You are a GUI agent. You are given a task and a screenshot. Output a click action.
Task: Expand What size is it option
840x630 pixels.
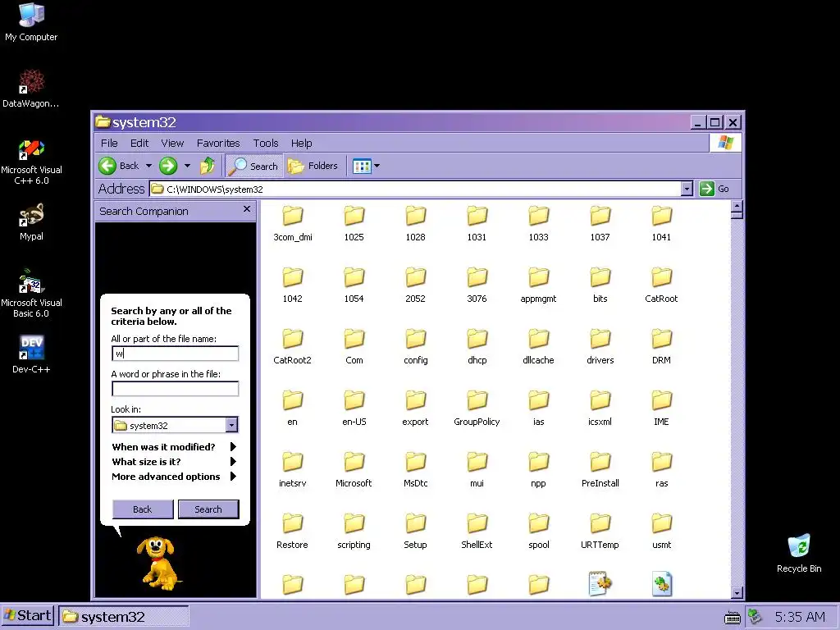[x=174, y=462]
